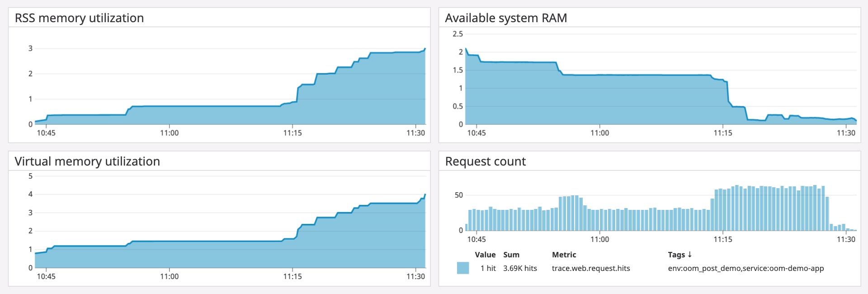Click the env:oom_post_demo,service:oom-demo-app tag text
This screenshot has width=868, height=294.
pos(745,268)
